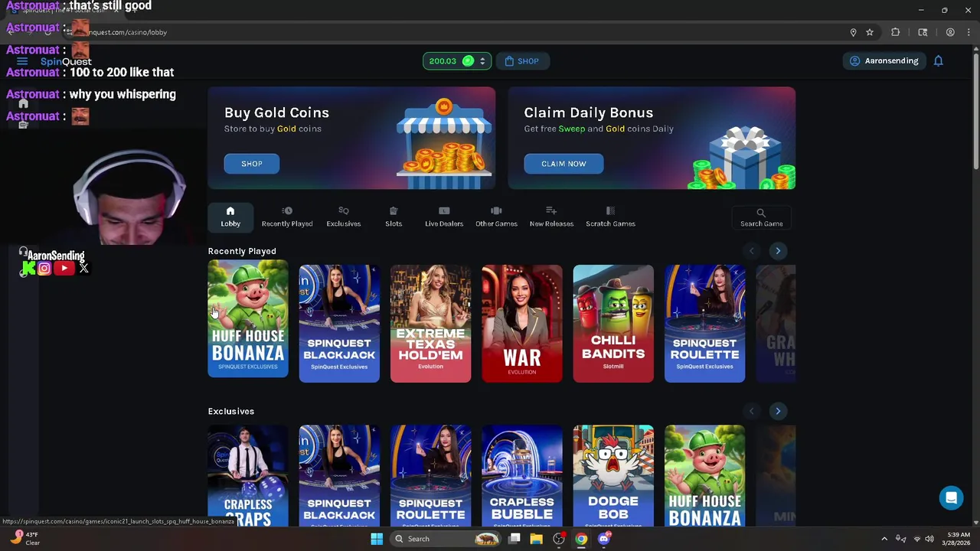Viewport: 980px width, 551px height.
Task: Open Dodge Bob game
Action: (613, 475)
